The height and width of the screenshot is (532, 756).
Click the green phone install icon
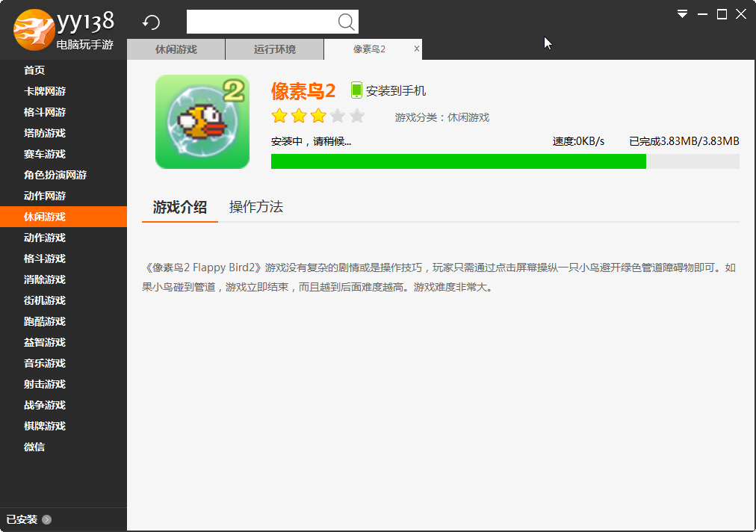pos(356,90)
